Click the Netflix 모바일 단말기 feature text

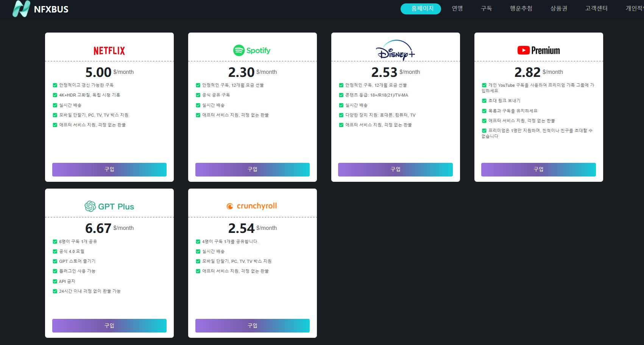click(x=94, y=115)
